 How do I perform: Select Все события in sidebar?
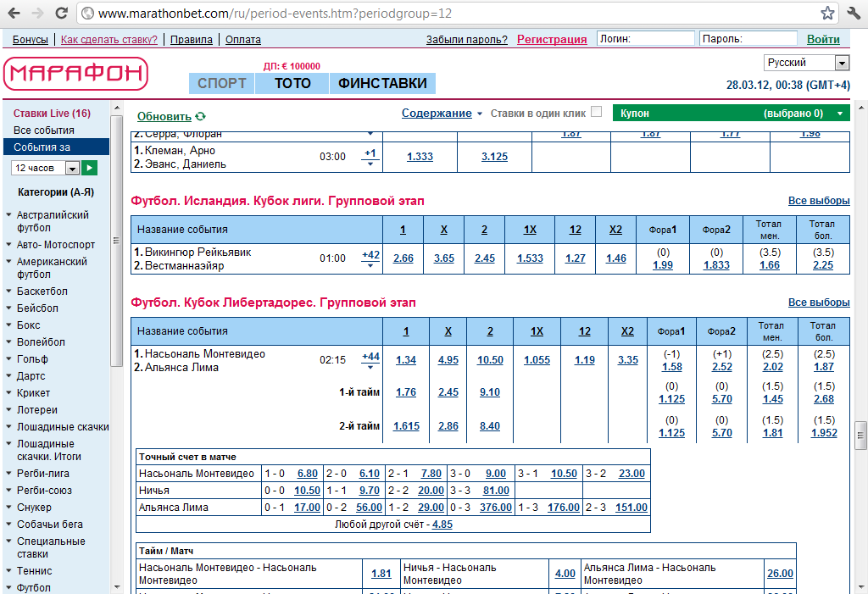coord(44,130)
